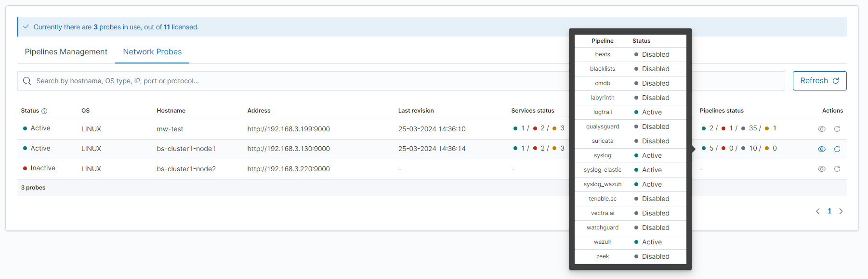Select the Network Probes tab
The image size is (868, 279).
(x=152, y=52)
